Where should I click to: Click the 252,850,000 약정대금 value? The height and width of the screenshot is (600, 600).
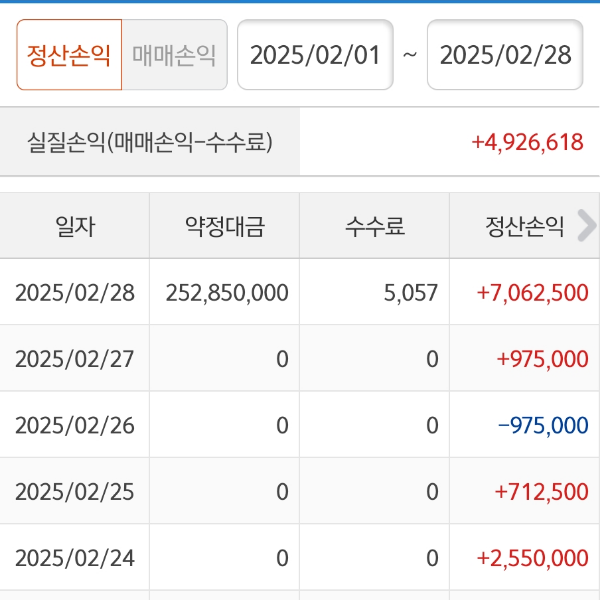(227, 292)
